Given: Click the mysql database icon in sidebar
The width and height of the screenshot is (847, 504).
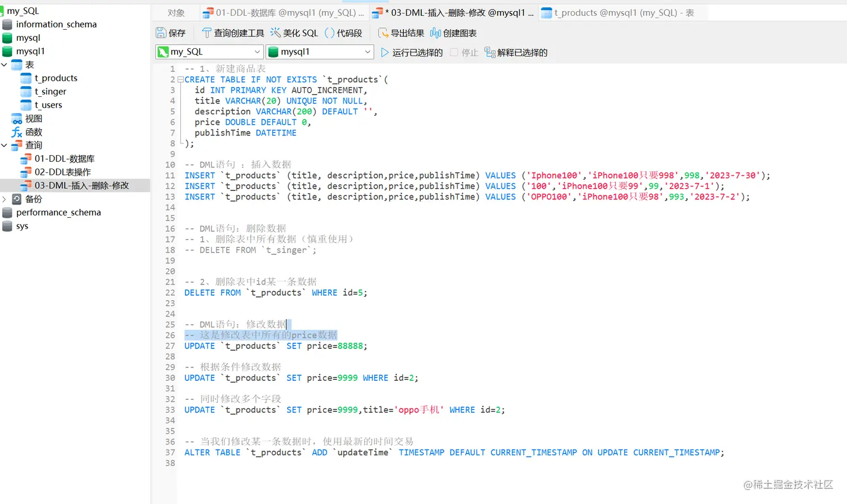Looking at the screenshot, I should point(7,38).
